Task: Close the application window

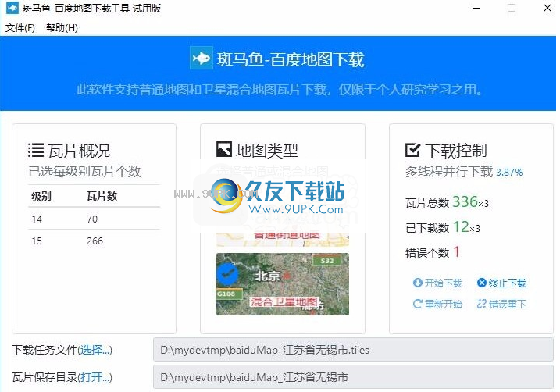Action: pos(547,8)
